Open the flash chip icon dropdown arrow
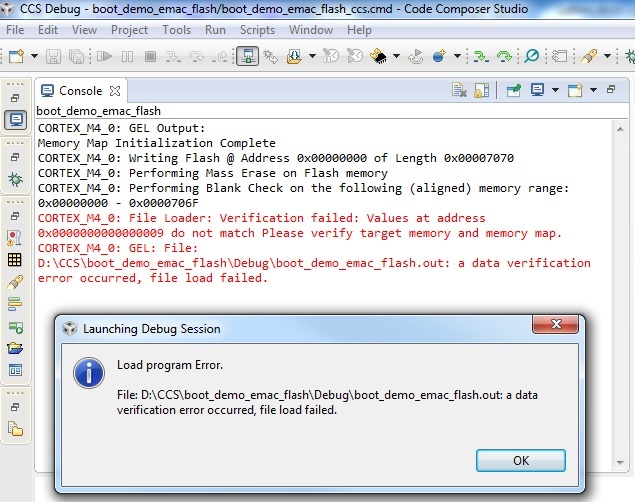The height and width of the screenshot is (502, 635). (x=396, y=56)
